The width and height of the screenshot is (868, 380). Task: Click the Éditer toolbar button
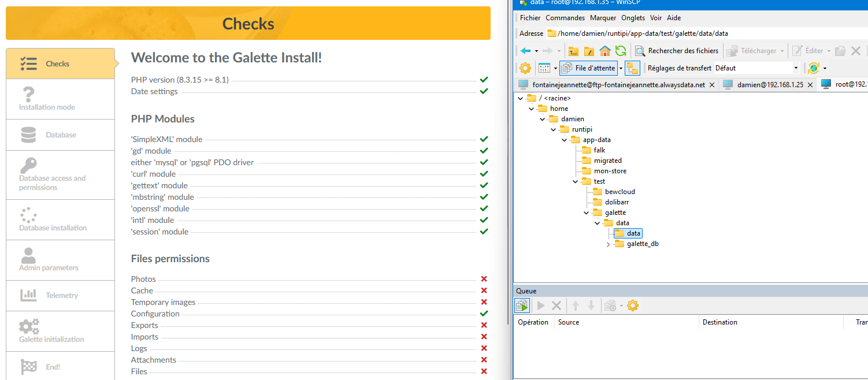pyautogui.click(x=807, y=51)
